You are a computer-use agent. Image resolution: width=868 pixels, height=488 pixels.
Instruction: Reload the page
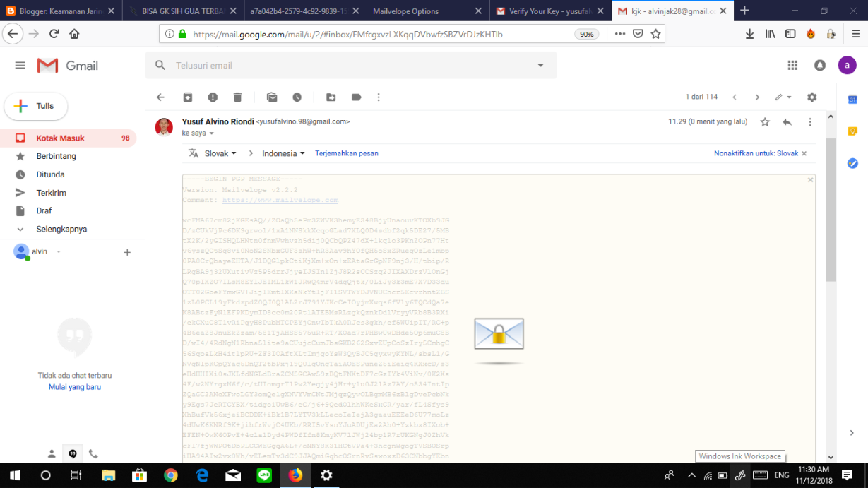[54, 34]
